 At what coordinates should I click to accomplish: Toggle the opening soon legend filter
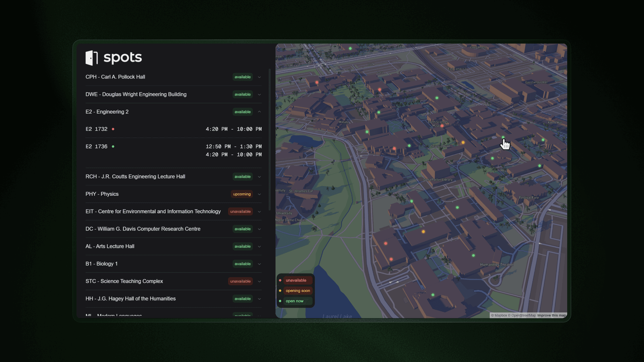coord(297,291)
